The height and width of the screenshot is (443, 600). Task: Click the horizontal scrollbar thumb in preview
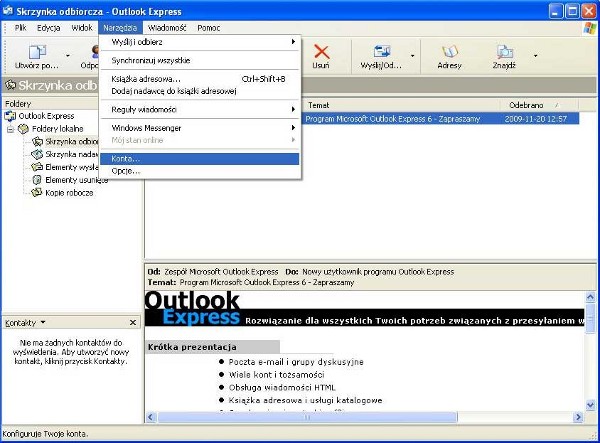click(x=307, y=417)
